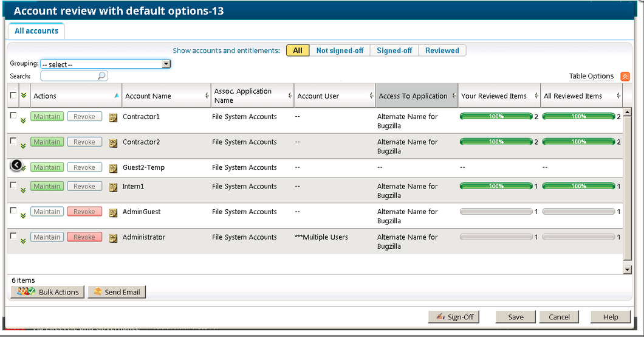Viewport: 644px width, 337px height.
Task: Click note icon next to Contractor2
Action: 113,143
